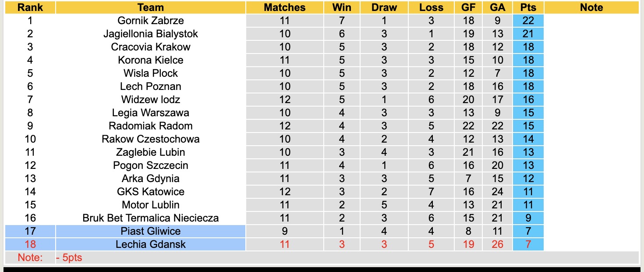Click the Draw column header
The image size is (644, 272).
(384, 7)
